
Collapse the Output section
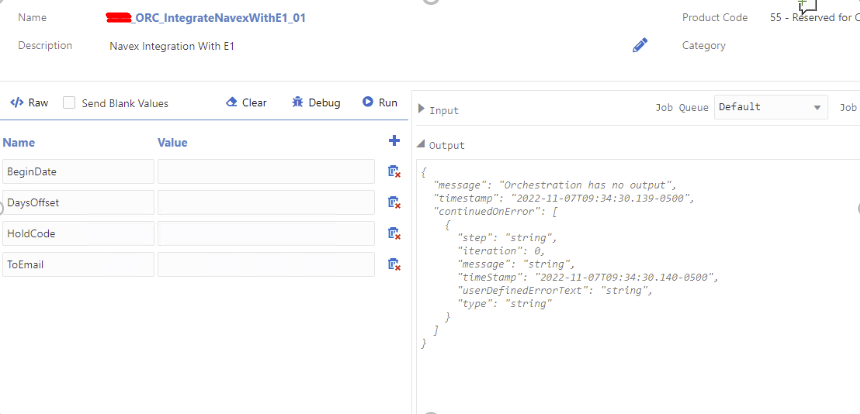(x=421, y=145)
